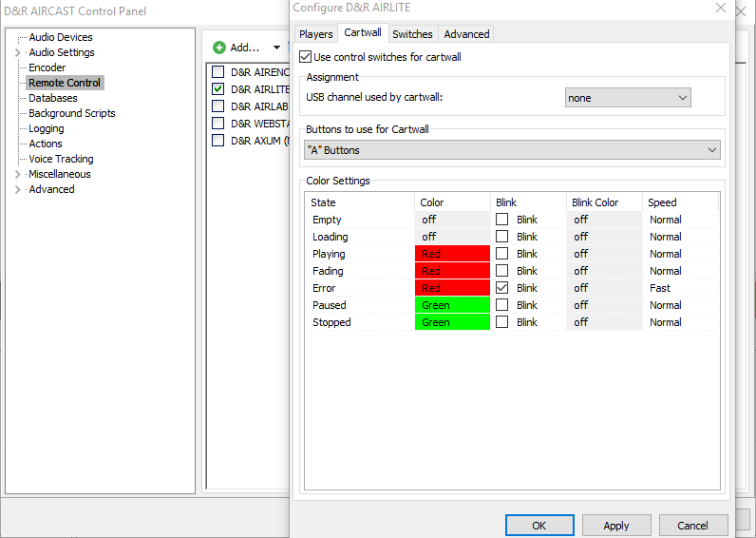The image size is (756, 538).
Task: Click the green Add plus icon
Action: click(219, 48)
